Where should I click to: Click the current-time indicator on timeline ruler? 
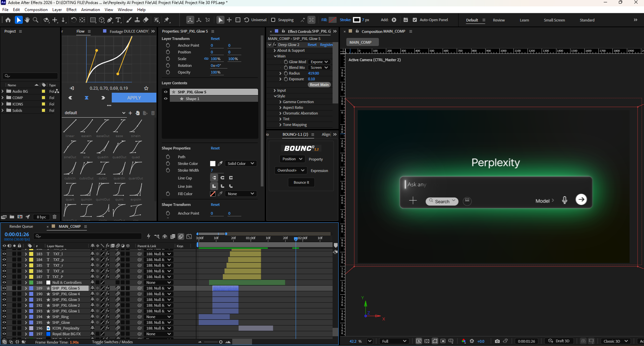coord(296,239)
